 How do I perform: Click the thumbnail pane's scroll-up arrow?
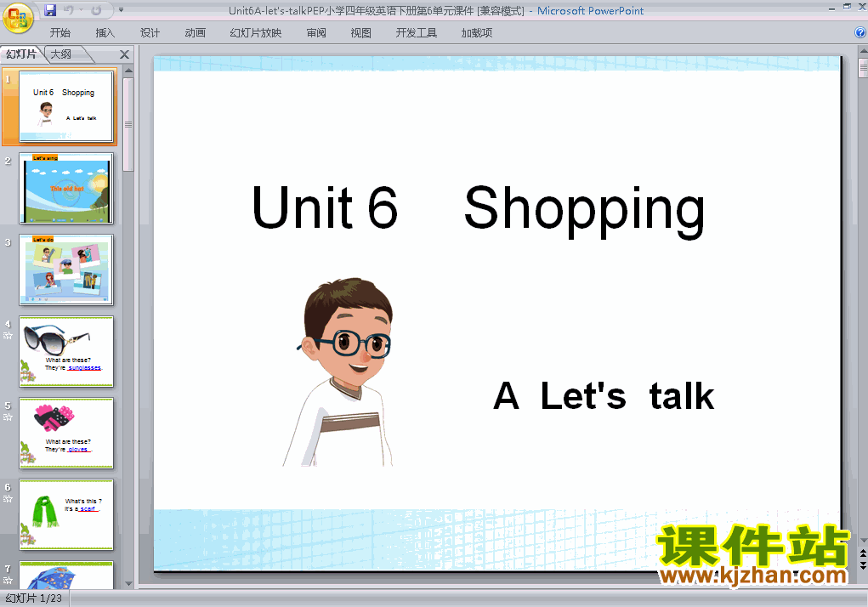pos(128,71)
